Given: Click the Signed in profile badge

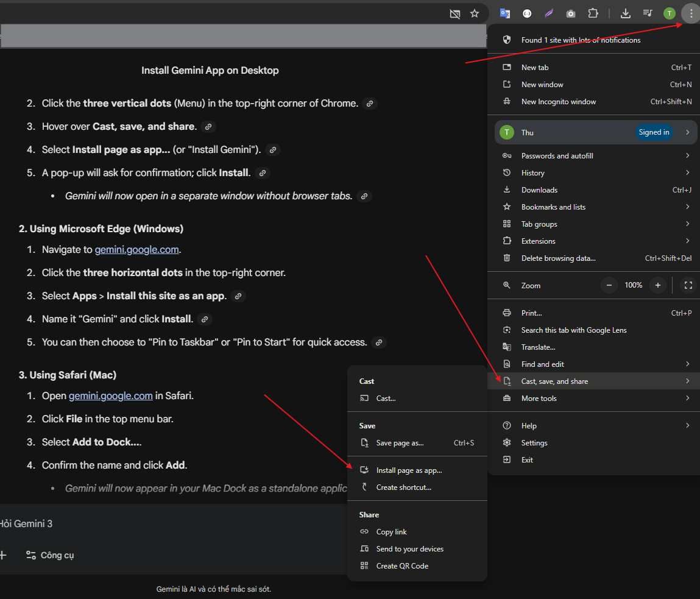Looking at the screenshot, I should 654,132.
